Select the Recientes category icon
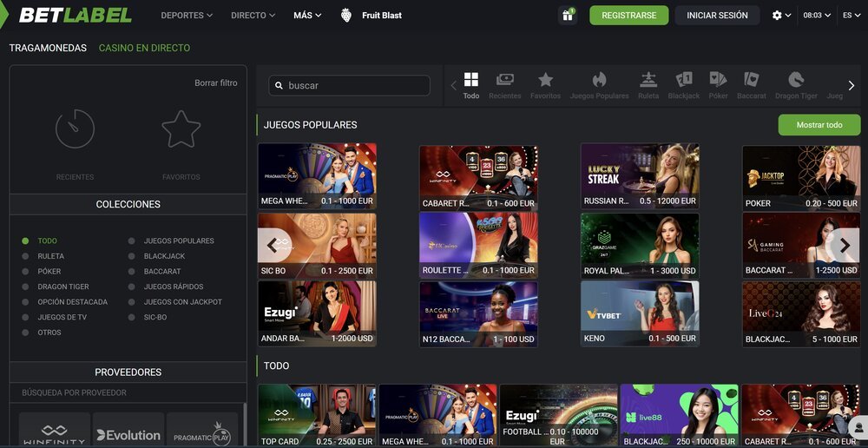The height and width of the screenshot is (448, 868). (505, 80)
